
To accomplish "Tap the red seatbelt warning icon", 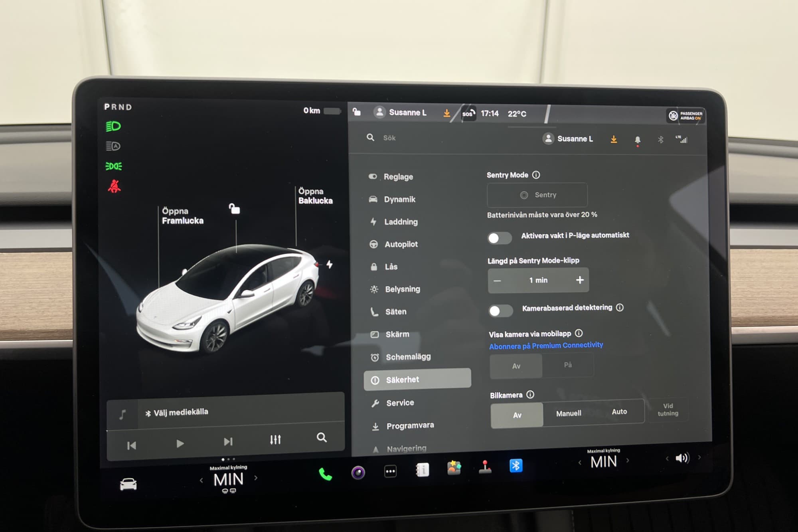I will (114, 186).
